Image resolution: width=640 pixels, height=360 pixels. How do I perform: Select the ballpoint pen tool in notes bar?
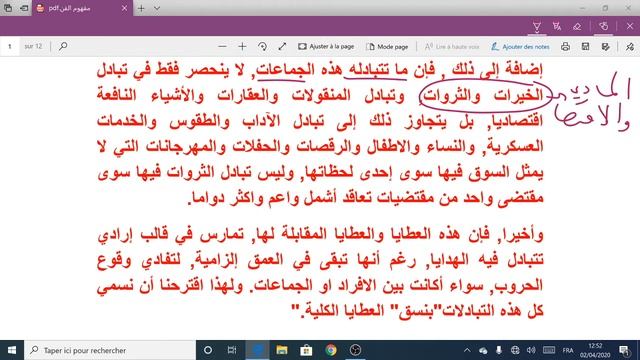coord(537,27)
